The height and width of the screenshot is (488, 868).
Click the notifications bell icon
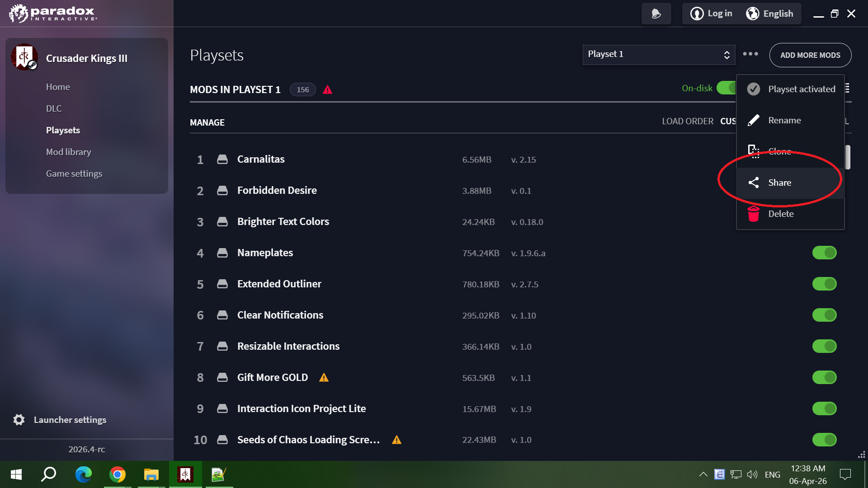point(656,14)
